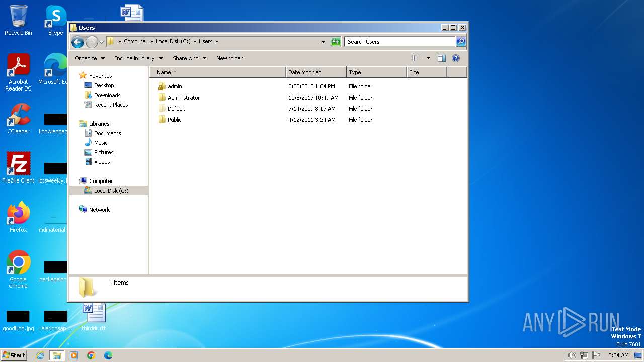The image size is (644, 362).
Task: Click the thirddr.rtf desktop file
Action: (94, 316)
